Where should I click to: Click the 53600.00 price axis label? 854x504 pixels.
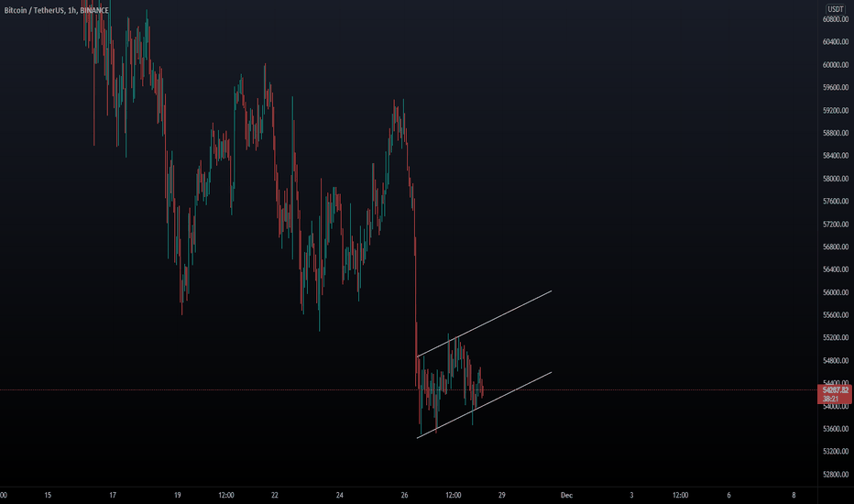tap(836, 429)
